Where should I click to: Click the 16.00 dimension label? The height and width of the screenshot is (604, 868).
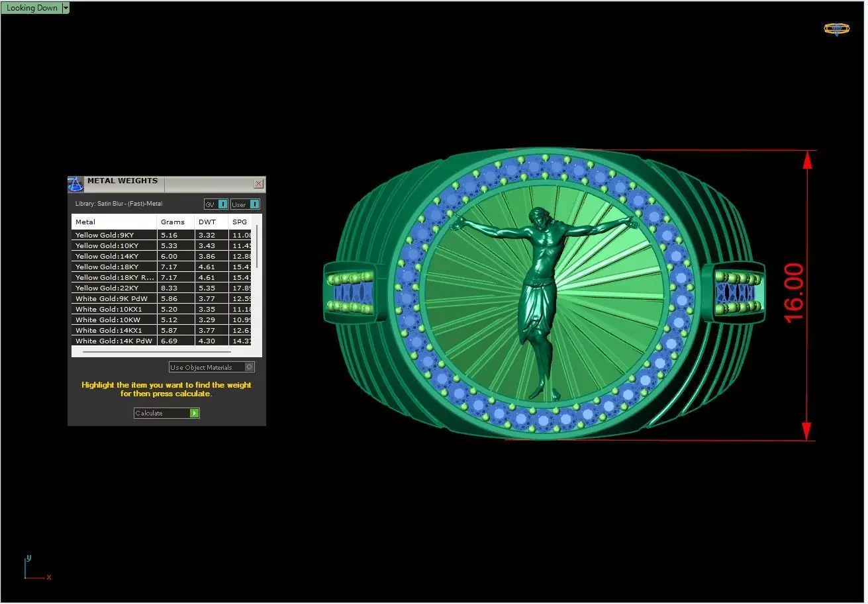(795, 293)
